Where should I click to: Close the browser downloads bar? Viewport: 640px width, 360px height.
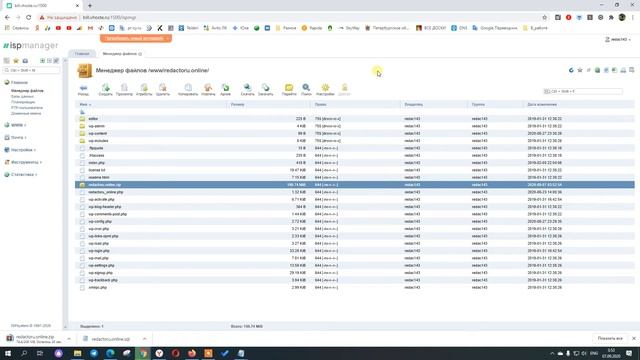[x=633, y=338]
